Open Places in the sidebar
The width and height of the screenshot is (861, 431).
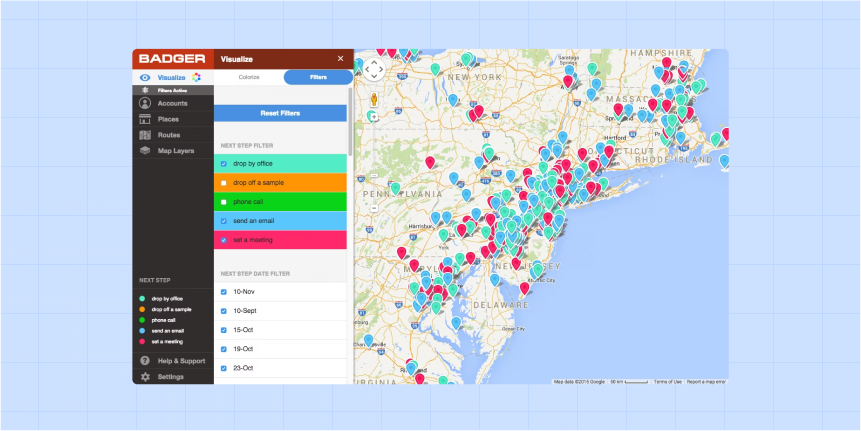coord(172,119)
